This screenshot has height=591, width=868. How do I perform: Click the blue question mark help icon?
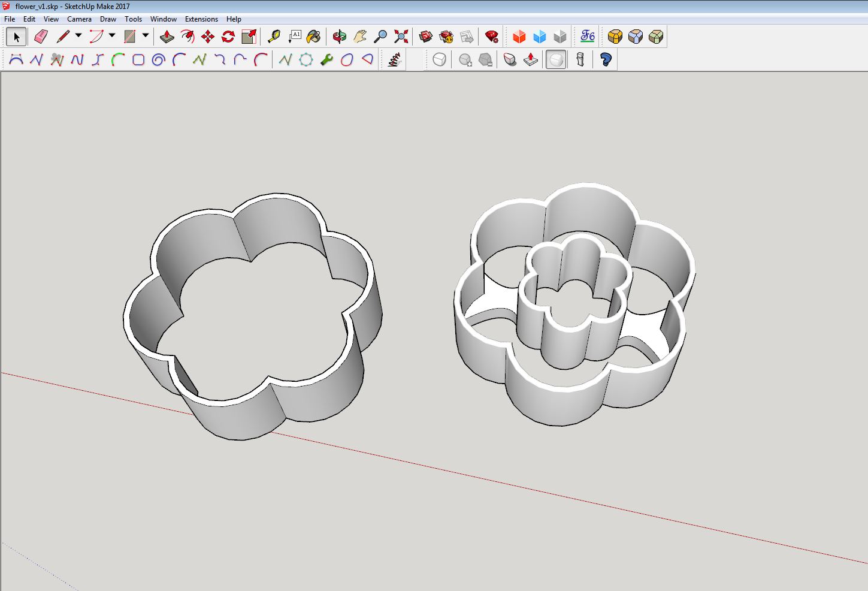(x=606, y=60)
